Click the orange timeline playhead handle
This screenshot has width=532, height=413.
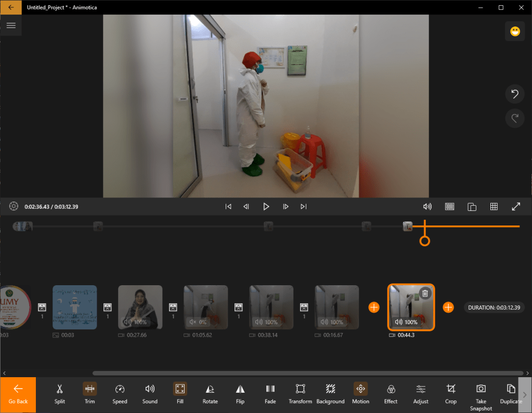425,241
